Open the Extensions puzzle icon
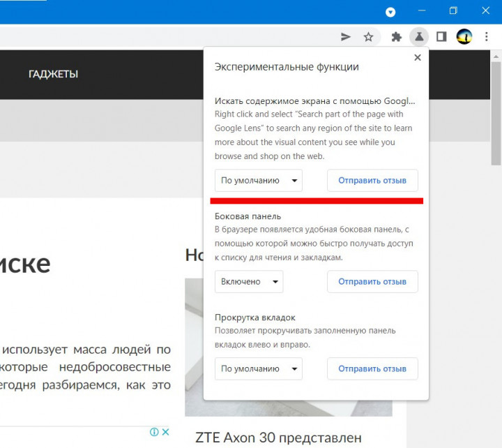The image size is (502, 448). coord(396,37)
